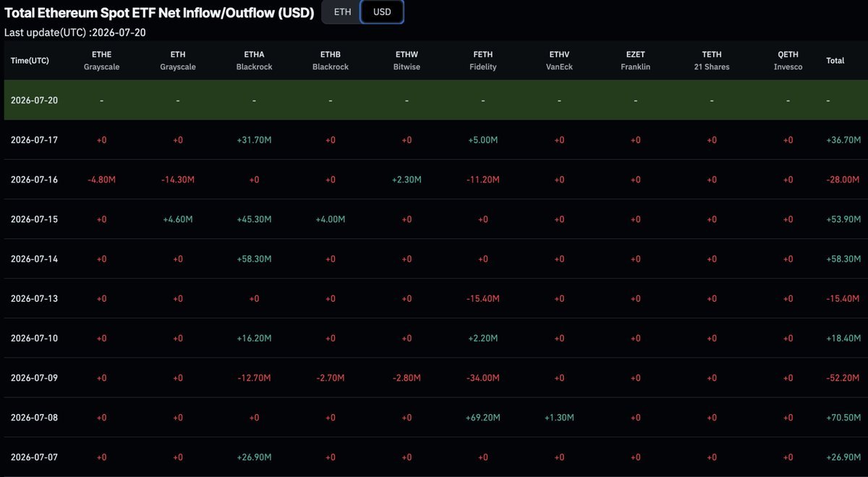
Task: Click the +16.20M ETHA inflow value
Action: (x=254, y=338)
